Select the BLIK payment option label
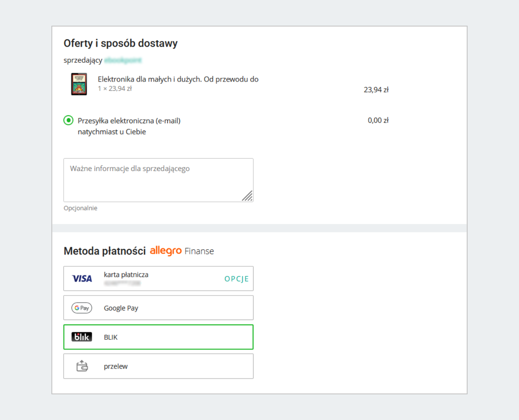This screenshot has width=519, height=420. pyautogui.click(x=111, y=337)
